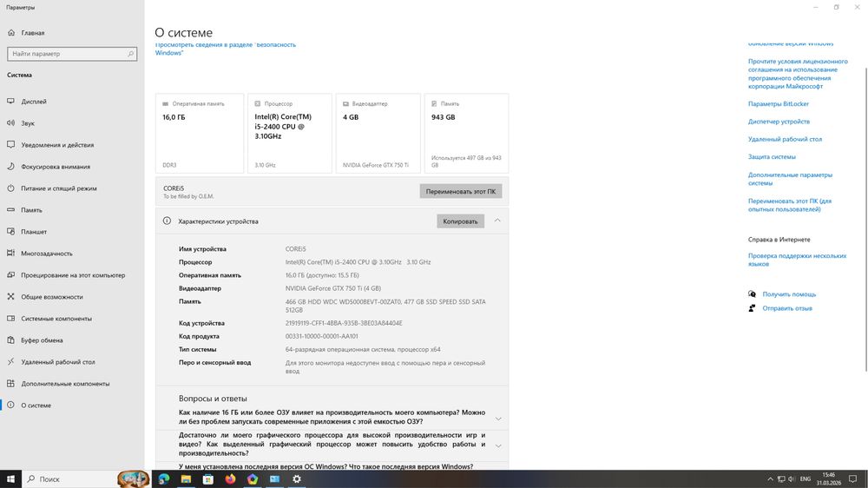868x488 pixels.
Task: Open the безопасность Windows details link
Action: (x=226, y=49)
